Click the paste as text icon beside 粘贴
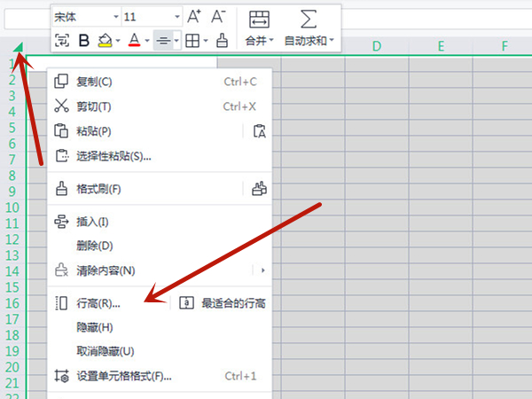This screenshot has height=399, width=532. (259, 131)
